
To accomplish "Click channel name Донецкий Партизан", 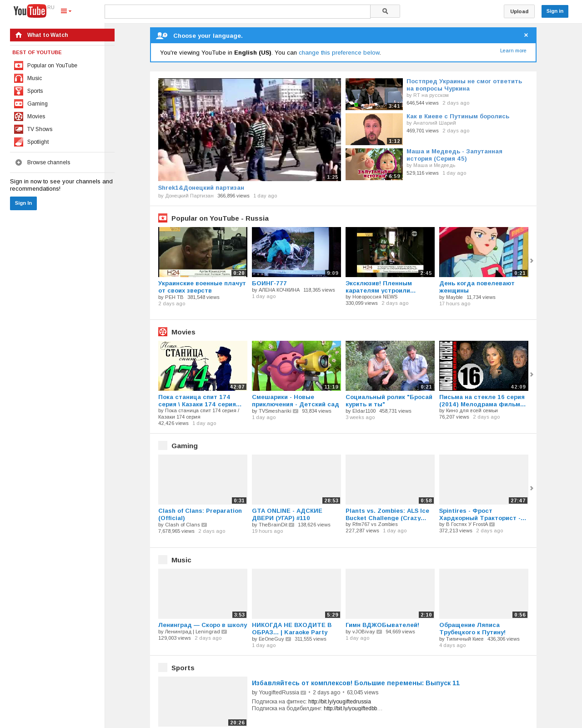I will (189, 196).
